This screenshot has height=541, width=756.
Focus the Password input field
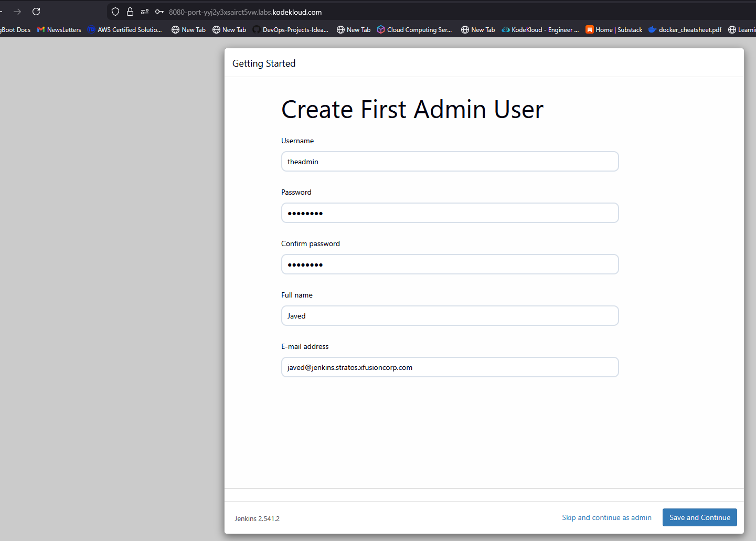point(450,213)
